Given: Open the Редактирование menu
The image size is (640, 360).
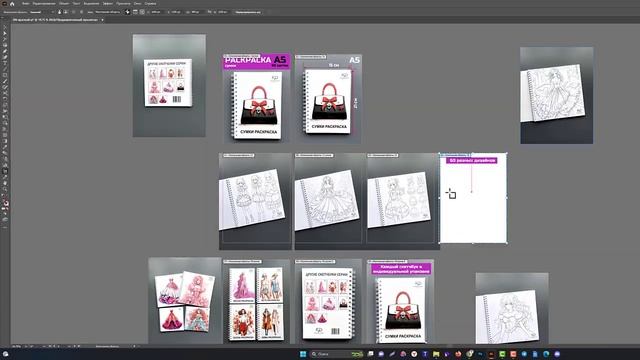Looking at the screenshot, I should point(44,3).
